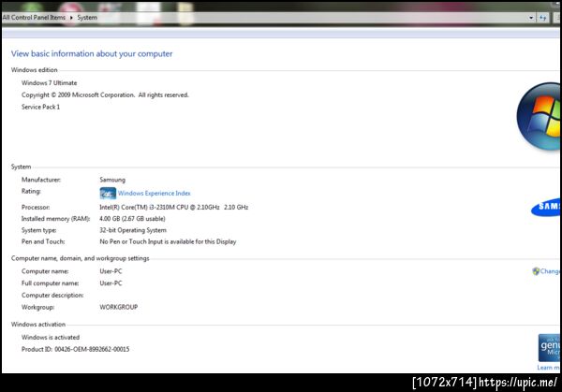
Task: Click the Product ID 00426-OEM-8992662-00015 text
Action: click(75, 349)
